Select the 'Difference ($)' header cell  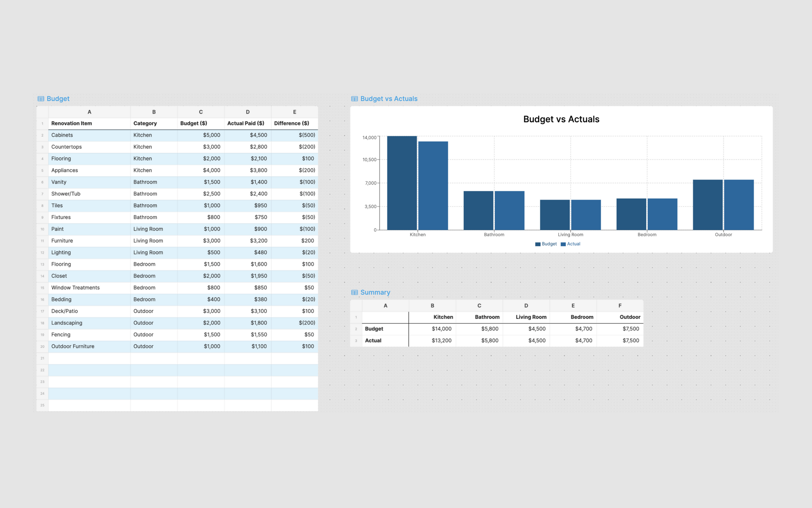tap(295, 123)
